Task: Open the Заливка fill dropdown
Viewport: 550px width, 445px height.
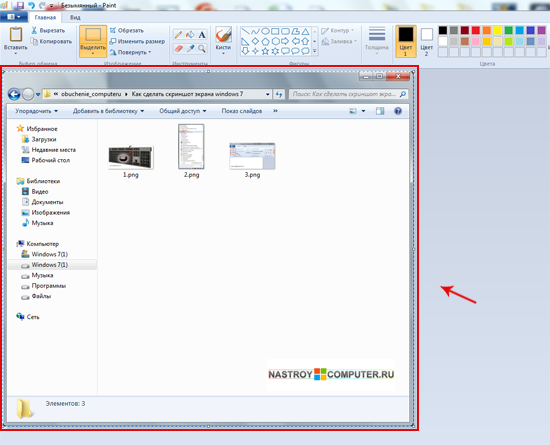Action: (x=339, y=41)
